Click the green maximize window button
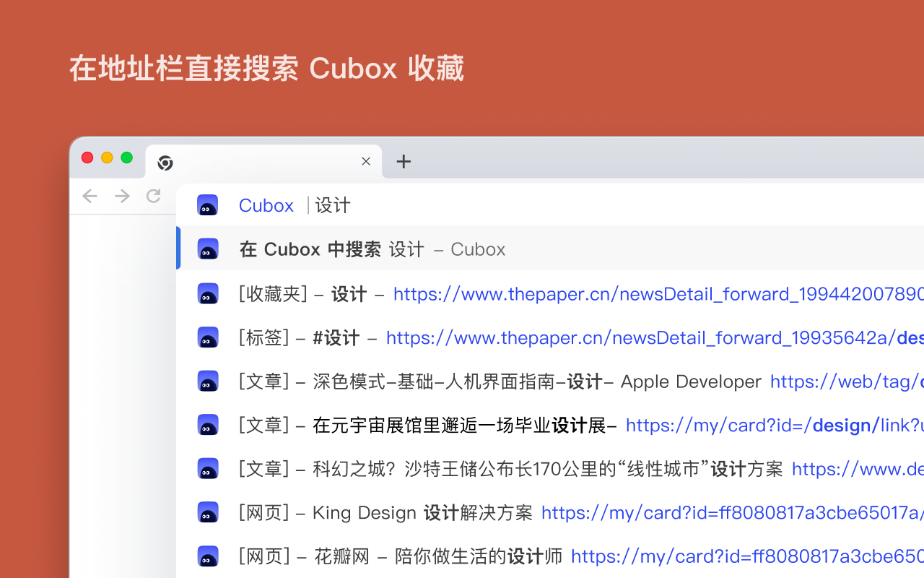Screen dimensions: 924x578 pyautogui.click(x=127, y=158)
